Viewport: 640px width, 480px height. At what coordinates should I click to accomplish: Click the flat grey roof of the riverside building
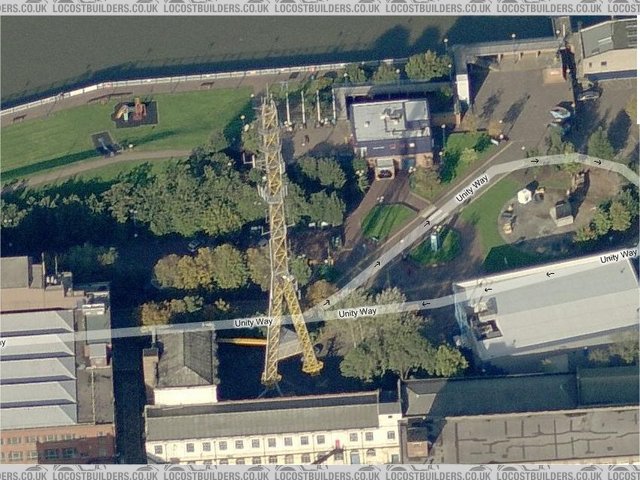[391, 120]
